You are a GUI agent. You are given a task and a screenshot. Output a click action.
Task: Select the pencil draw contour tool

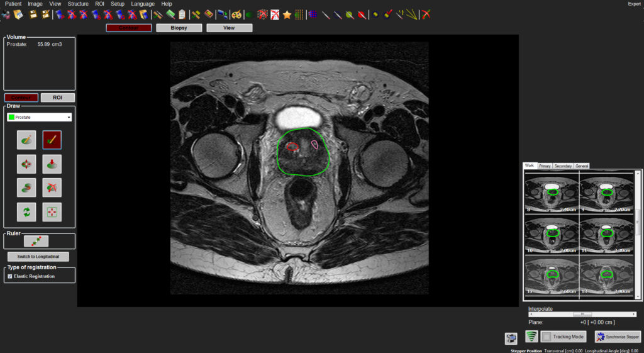[26, 140]
